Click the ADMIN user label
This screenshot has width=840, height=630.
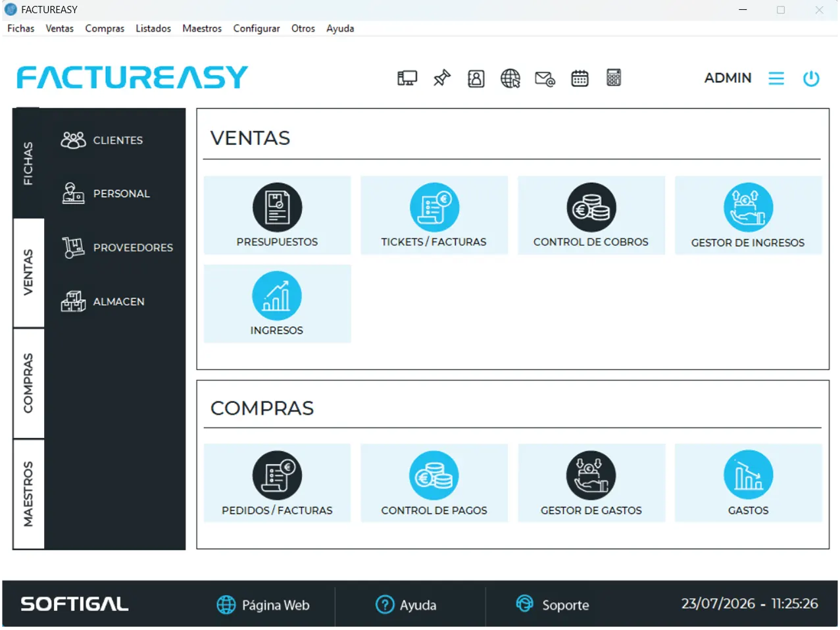[x=728, y=78]
